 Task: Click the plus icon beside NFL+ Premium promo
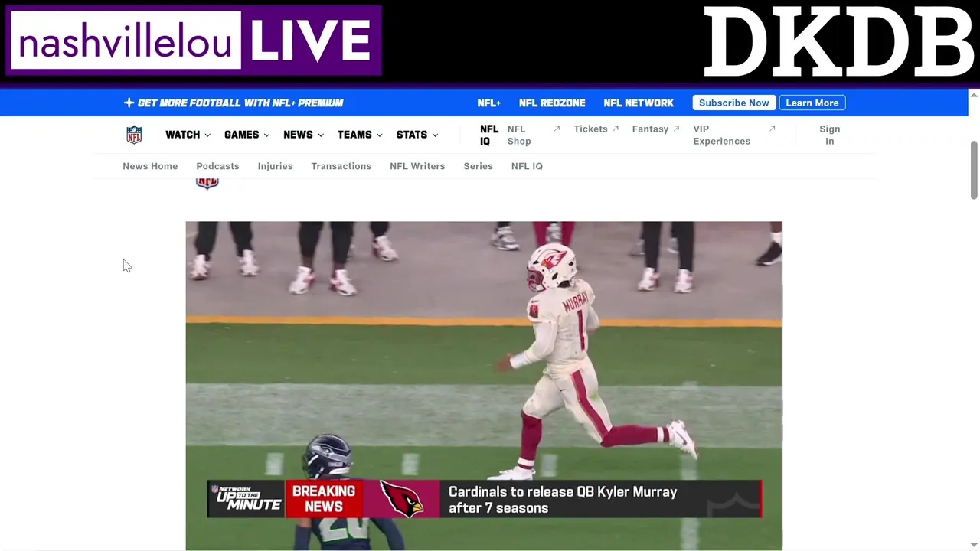[129, 103]
